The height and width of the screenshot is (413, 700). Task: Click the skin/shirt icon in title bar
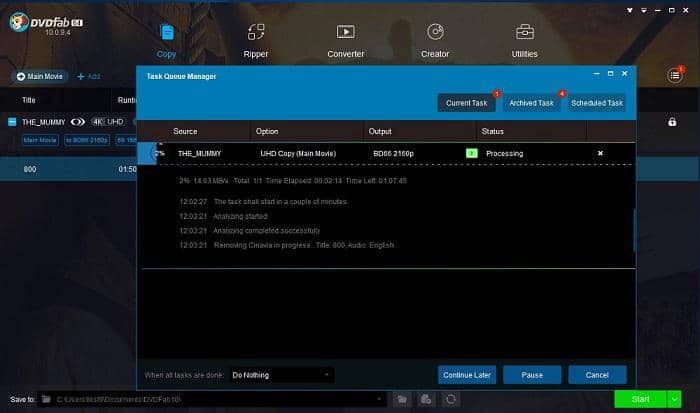629,10
